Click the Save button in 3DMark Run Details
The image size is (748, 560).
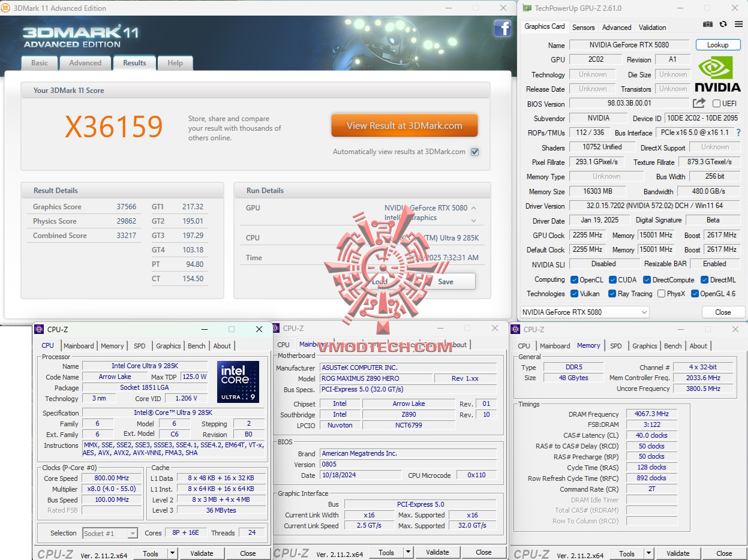coord(446,281)
